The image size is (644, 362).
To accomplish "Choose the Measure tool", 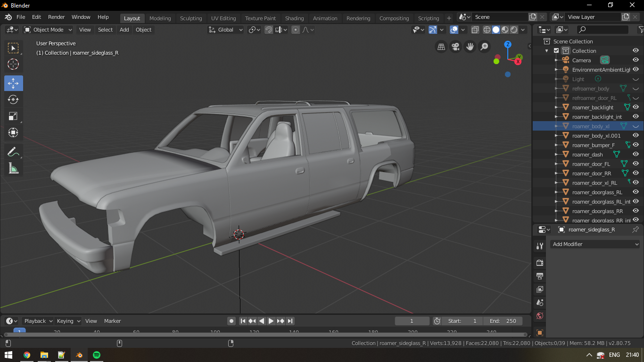I will pyautogui.click(x=13, y=168).
